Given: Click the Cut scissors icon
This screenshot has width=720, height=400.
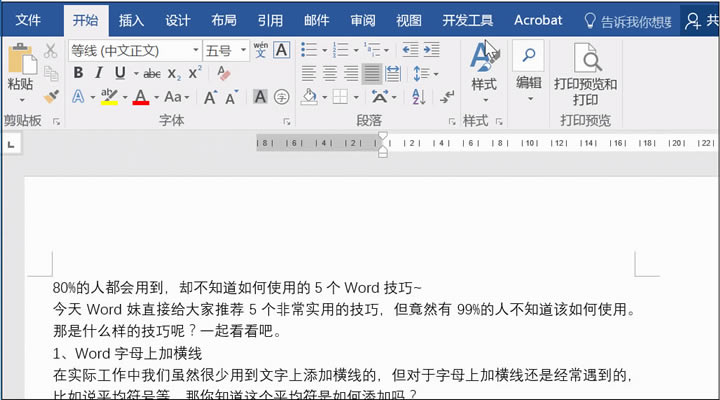Looking at the screenshot, I should point(51,51).
